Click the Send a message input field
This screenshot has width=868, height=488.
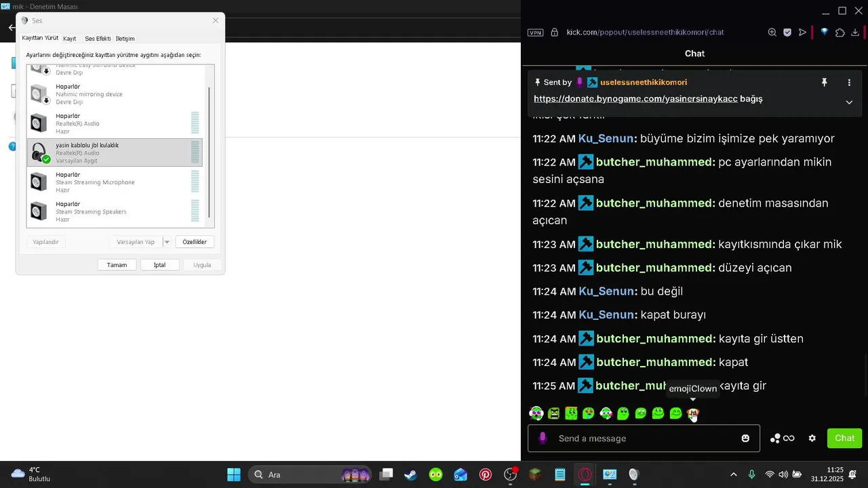point(644,439)
